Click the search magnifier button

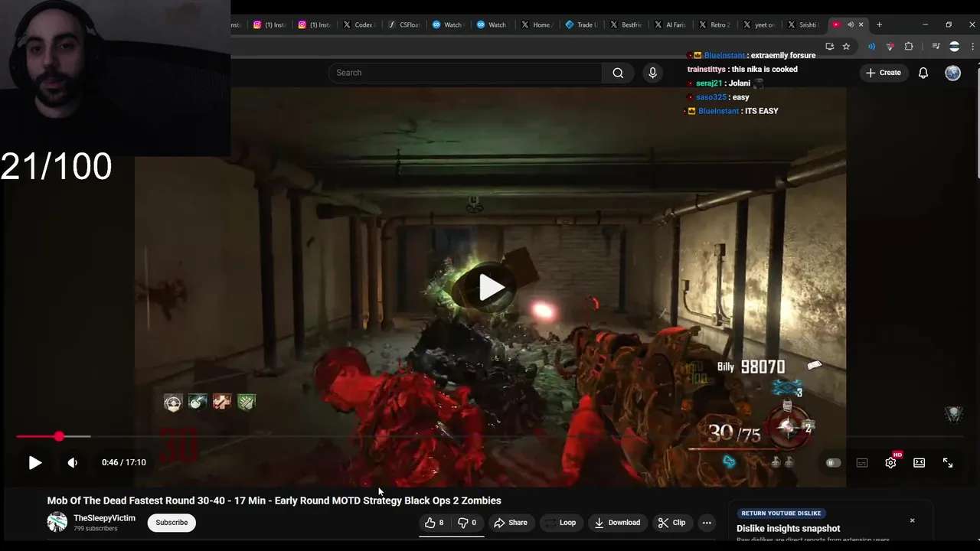pos(618,73)
